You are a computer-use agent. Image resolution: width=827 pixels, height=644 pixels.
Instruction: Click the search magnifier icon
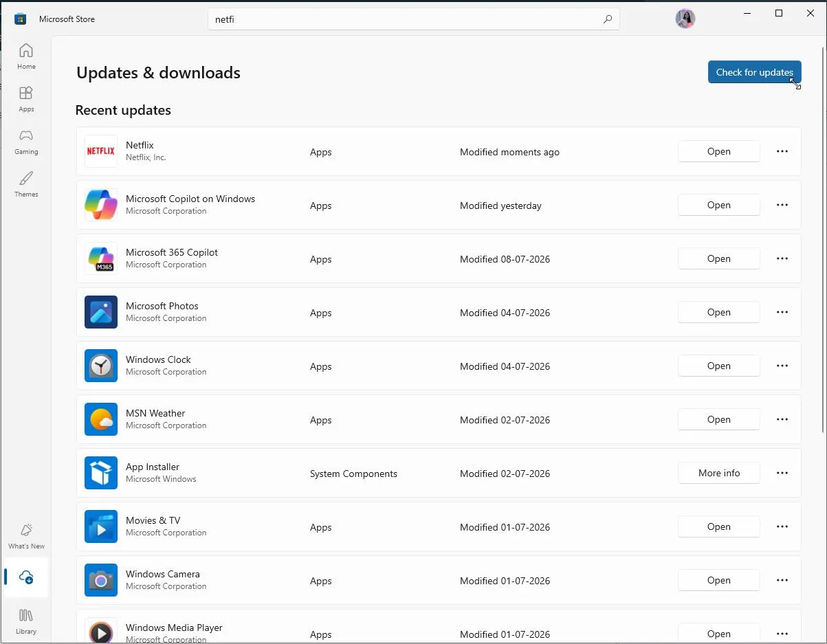(x=607, y=19)
